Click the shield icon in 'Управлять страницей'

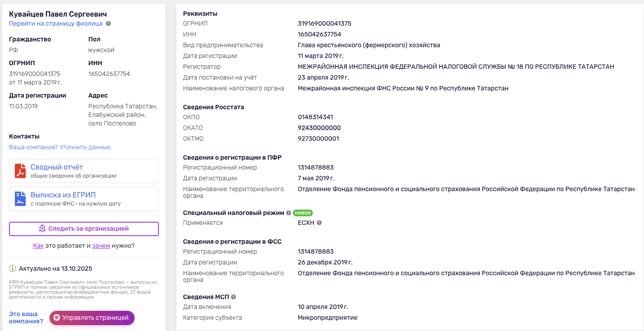point(57,318)
